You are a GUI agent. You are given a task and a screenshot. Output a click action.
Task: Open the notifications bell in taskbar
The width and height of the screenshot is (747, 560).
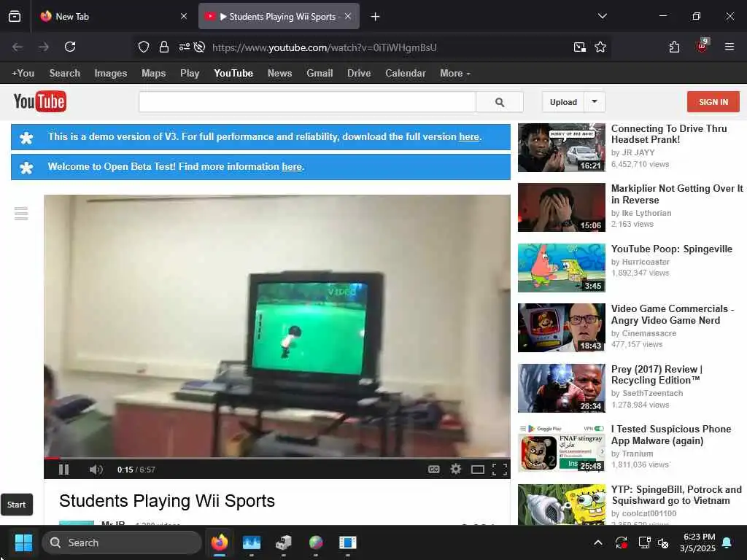727,542
